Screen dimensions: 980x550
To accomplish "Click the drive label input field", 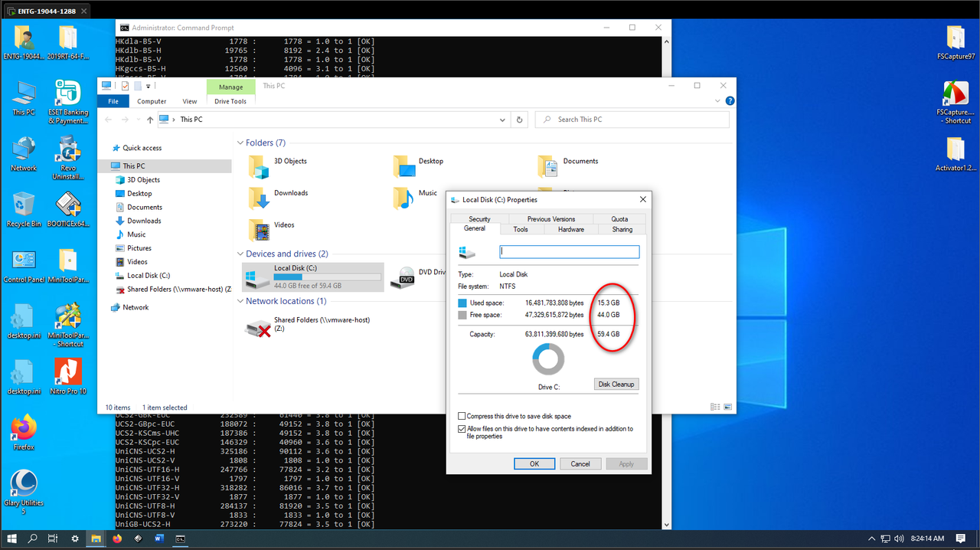I will (x=569, y=251).
